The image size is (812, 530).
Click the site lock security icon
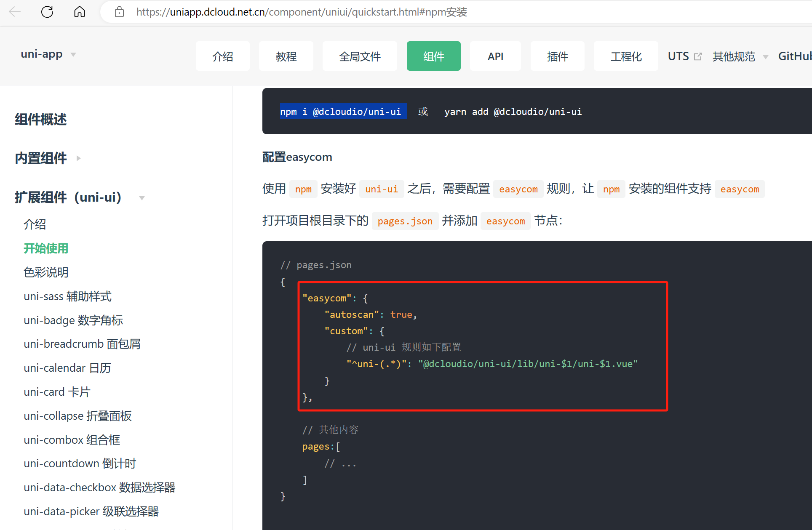(119, 12)
